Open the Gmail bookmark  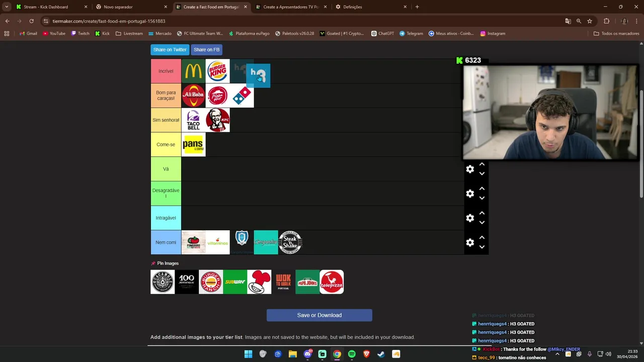coord(28,34)
